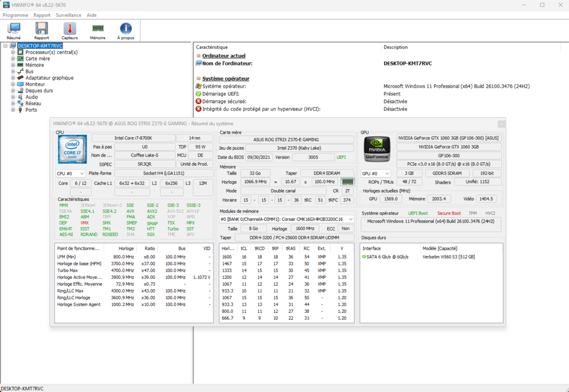Click the green SATA status icon

point(364,257)
